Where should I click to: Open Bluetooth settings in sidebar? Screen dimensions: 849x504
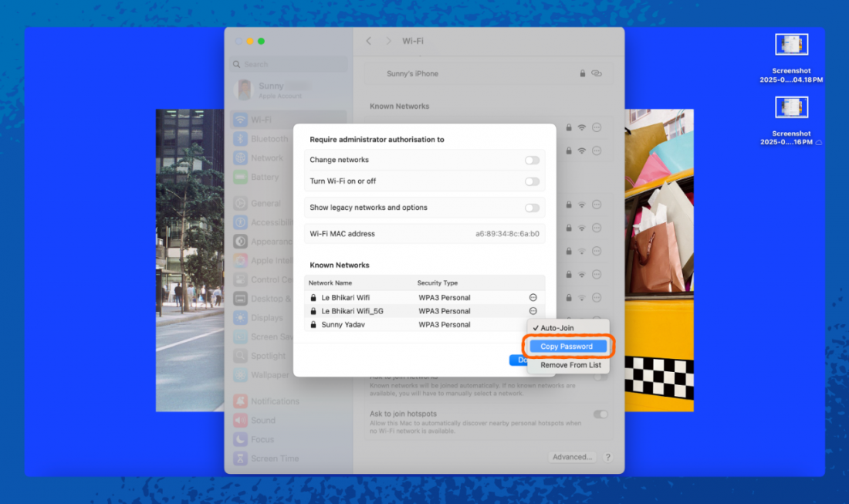pyautogui.click(x=269, y=139)
